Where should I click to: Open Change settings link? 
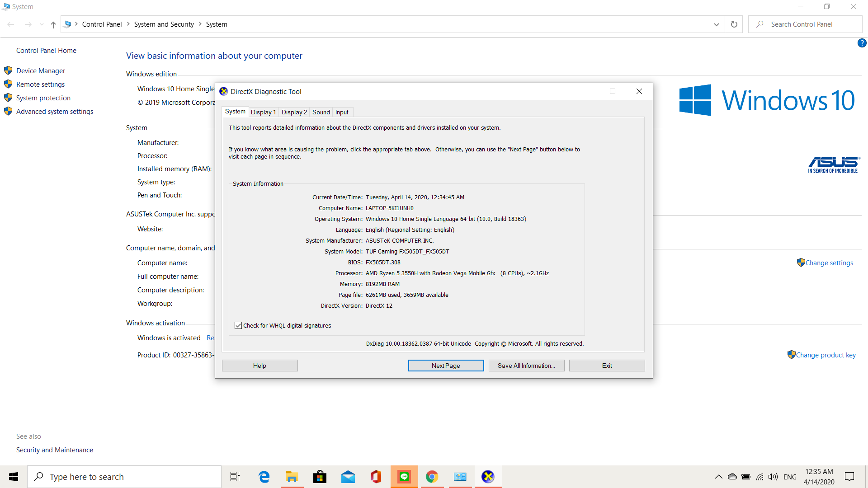tap(829, 263)
